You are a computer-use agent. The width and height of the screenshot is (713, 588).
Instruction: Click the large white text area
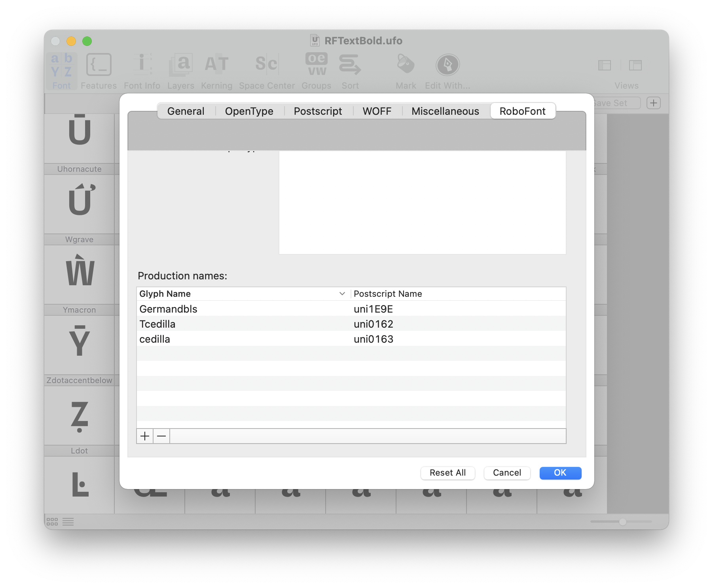click(422, 203)
